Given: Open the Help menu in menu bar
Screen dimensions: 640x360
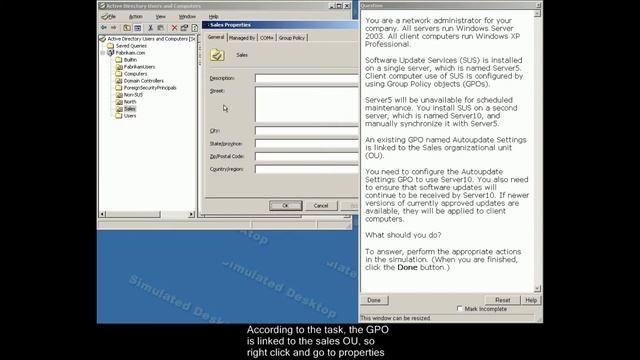Looking at the screenshot, I should (213, 17).
